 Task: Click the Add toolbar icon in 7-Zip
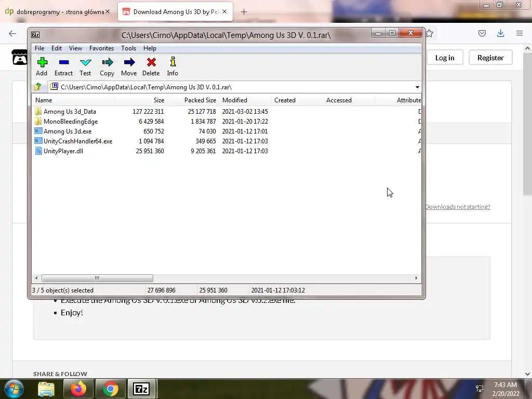[42, 62]
